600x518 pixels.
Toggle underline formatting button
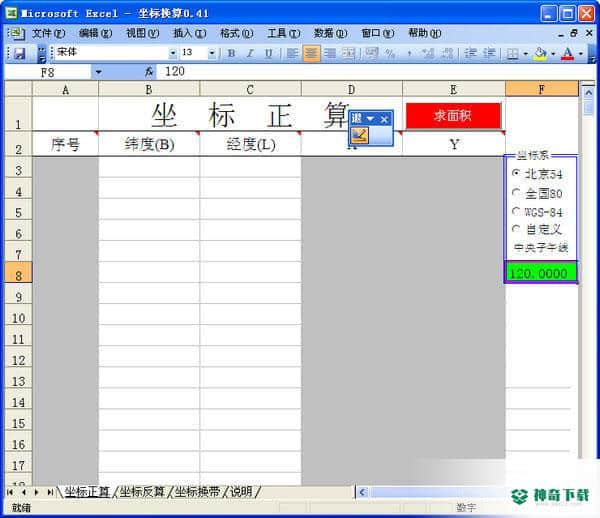[269, 53]
